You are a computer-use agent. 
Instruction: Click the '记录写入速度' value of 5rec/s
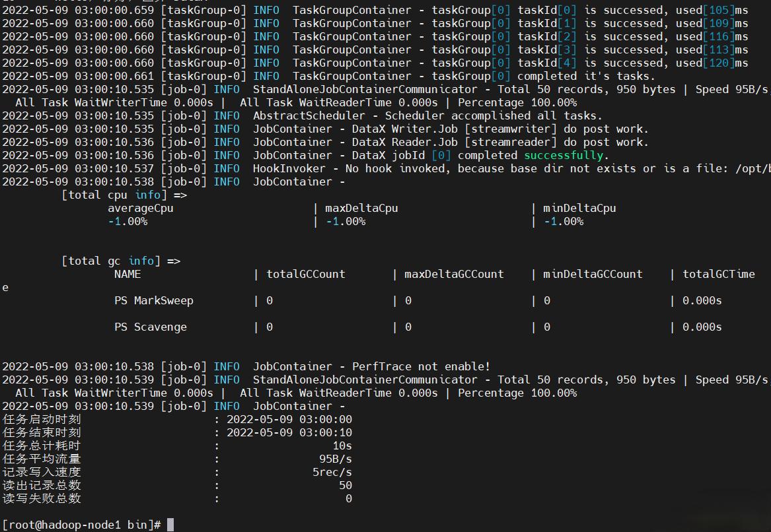click(x=334, y=472)
